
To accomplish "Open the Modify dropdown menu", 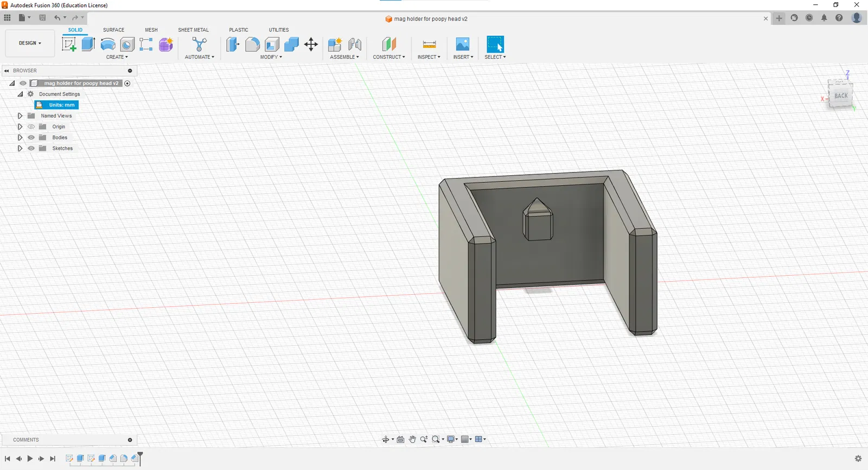I will coord(271,57).
